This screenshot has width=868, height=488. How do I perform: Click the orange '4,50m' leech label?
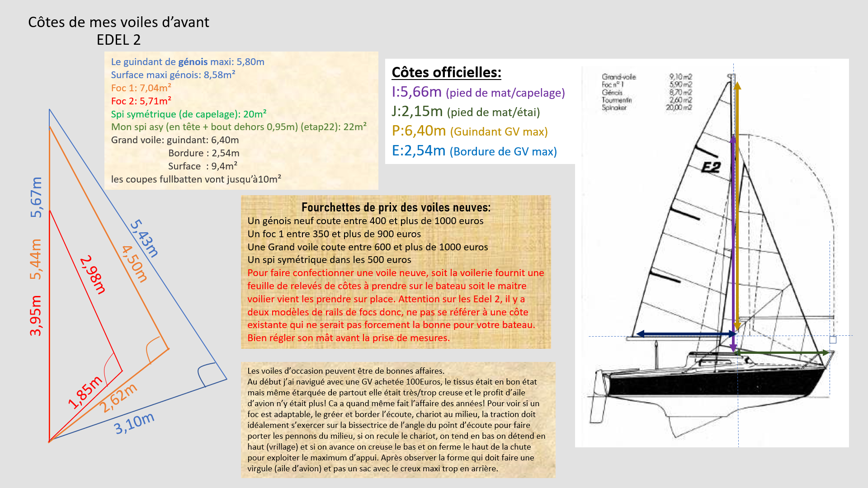pos(135,264)
